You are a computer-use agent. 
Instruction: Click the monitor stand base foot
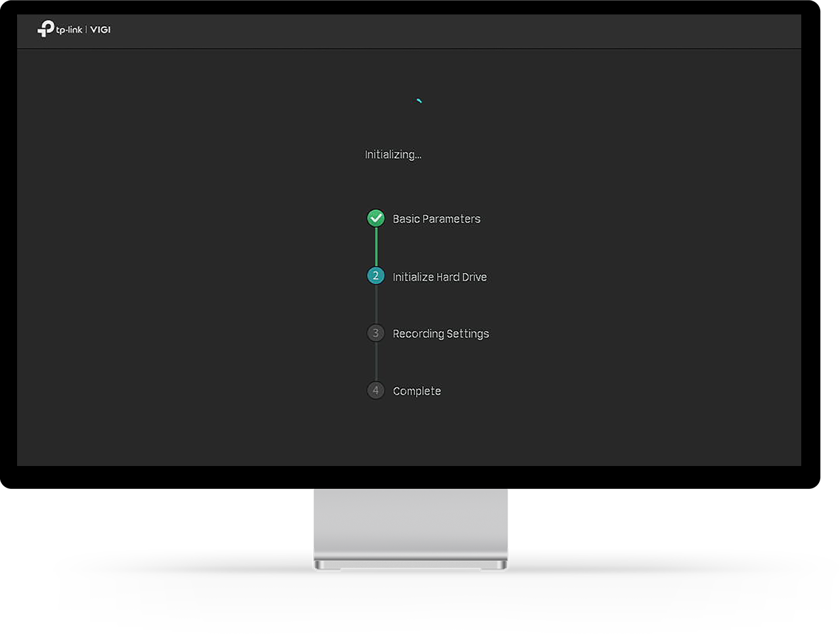point(410,564)
